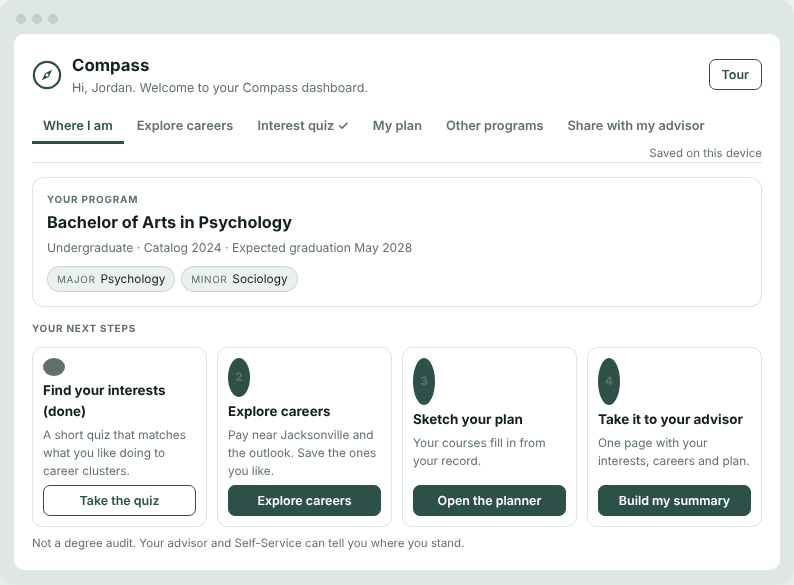Select the Where I am tab

coord(78,126)
